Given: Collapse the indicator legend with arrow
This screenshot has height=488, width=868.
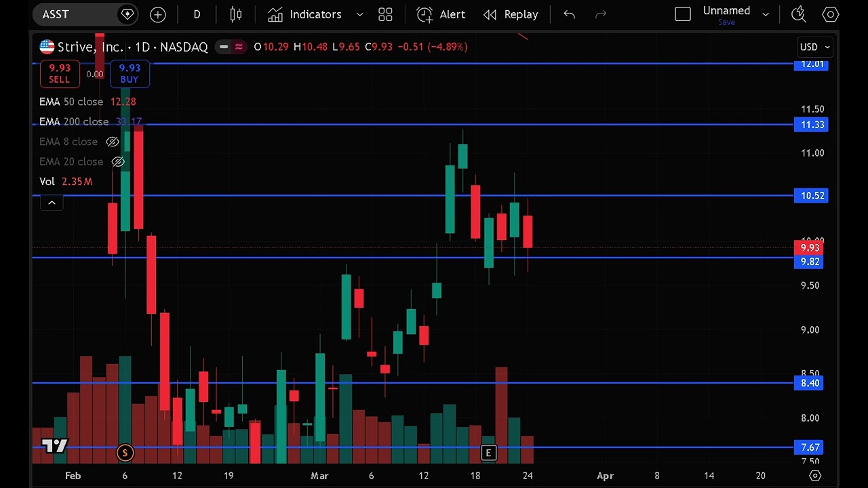Looking at the screenshot, I should click(52, 202).
